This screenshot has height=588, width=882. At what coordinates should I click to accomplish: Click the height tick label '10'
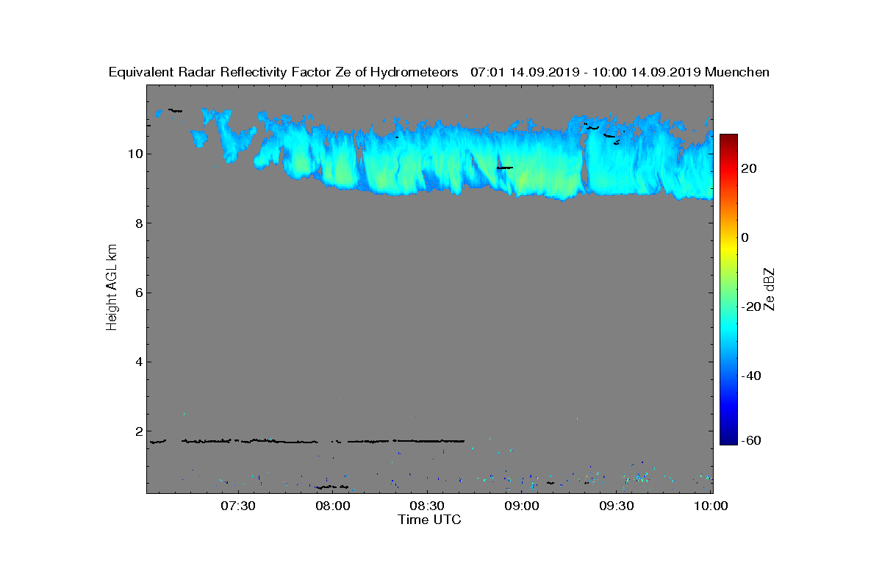point(134,154)
